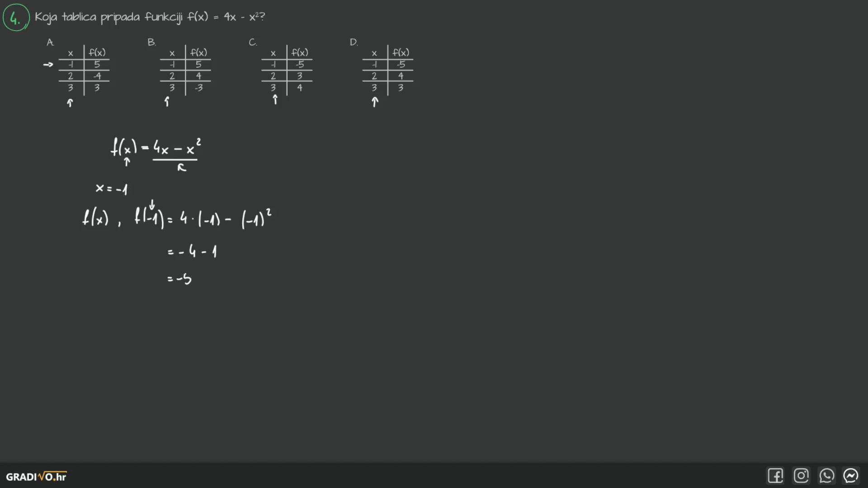Select answer option letter A
The width and height of the screenshot is (868, 488).
point(50,42)
